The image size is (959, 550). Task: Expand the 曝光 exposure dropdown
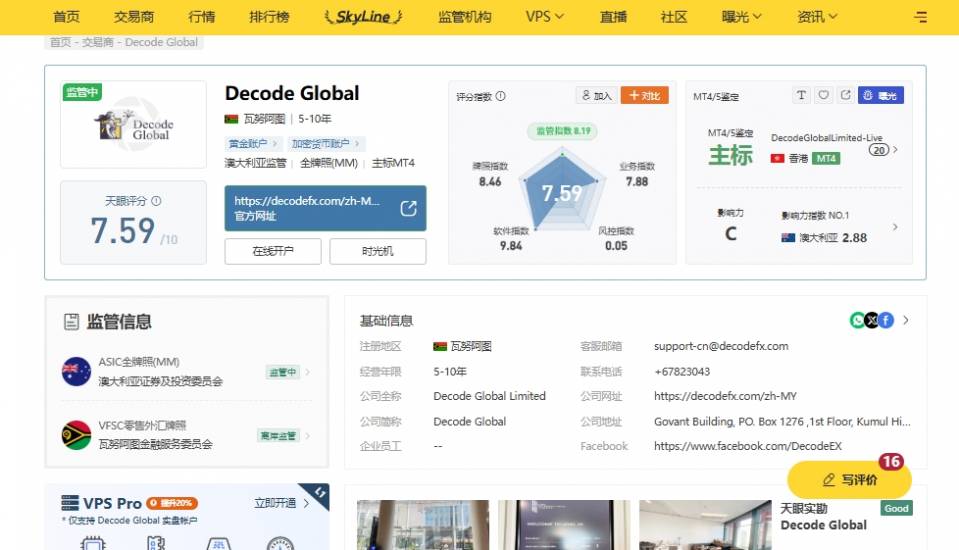[741, 17]
